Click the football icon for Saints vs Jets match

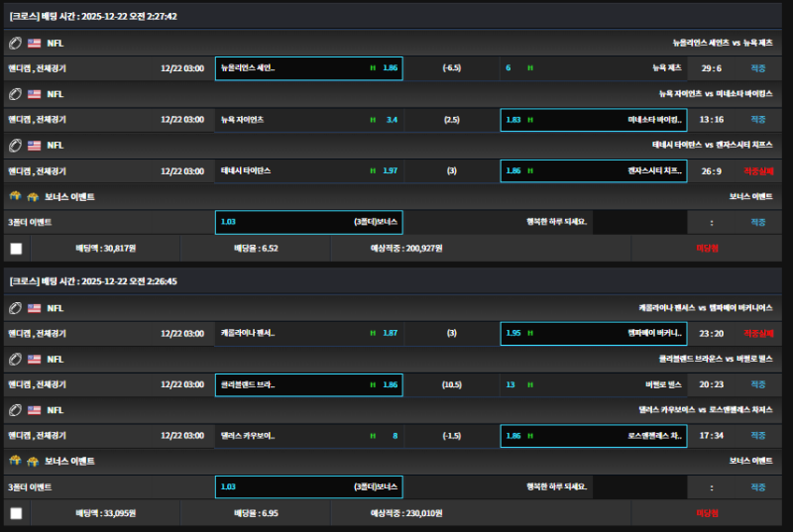[16, 44]
